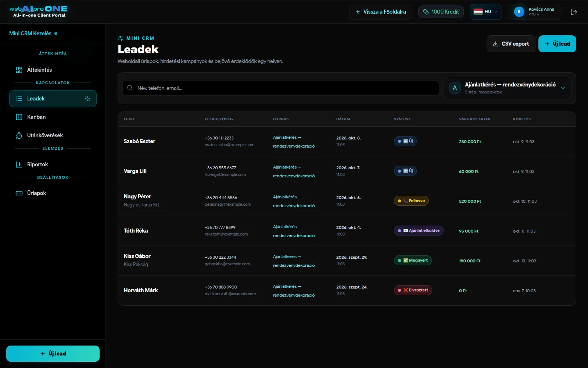588x368 pixels.
Task: Click the Új status badge for Szabó Eszter
Action: pos(405,141)
